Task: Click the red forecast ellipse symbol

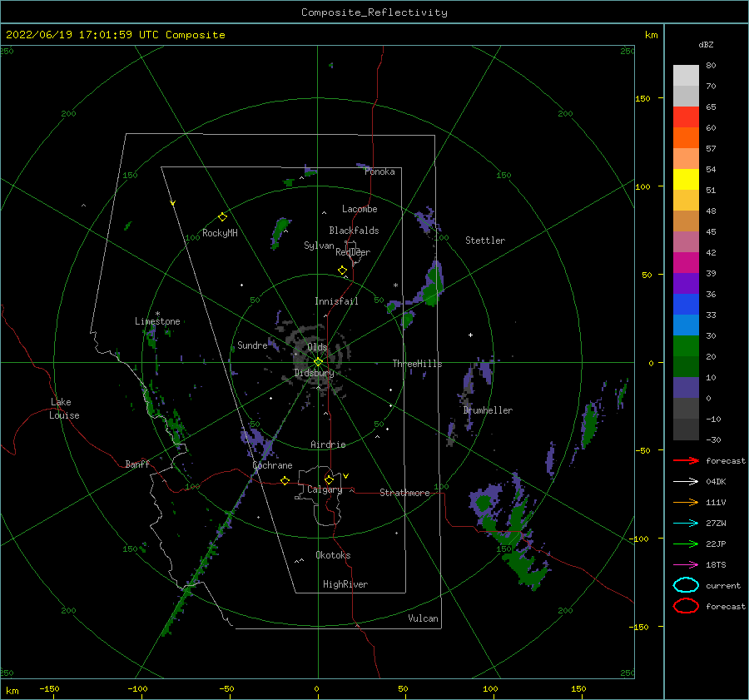Action: [x=686, y=606]
